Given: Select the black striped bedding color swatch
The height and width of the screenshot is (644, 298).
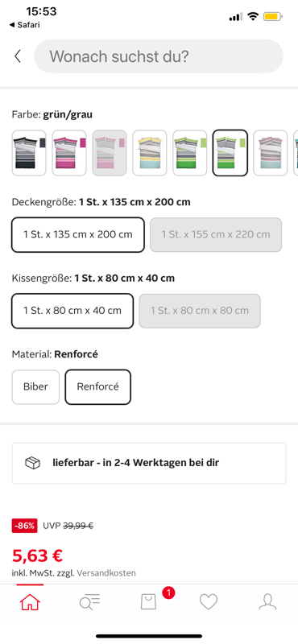Looking at the screenshot, I should (29, 153).
